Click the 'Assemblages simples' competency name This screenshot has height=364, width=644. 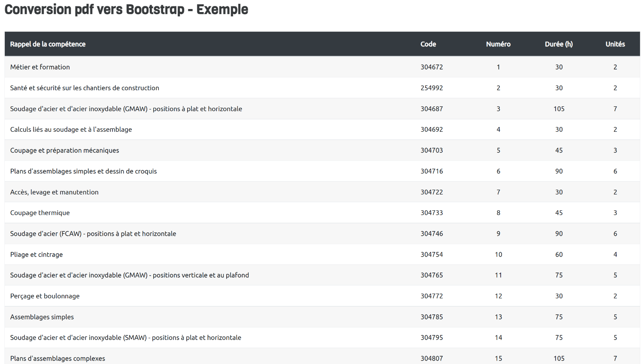(x=42, y=317)
